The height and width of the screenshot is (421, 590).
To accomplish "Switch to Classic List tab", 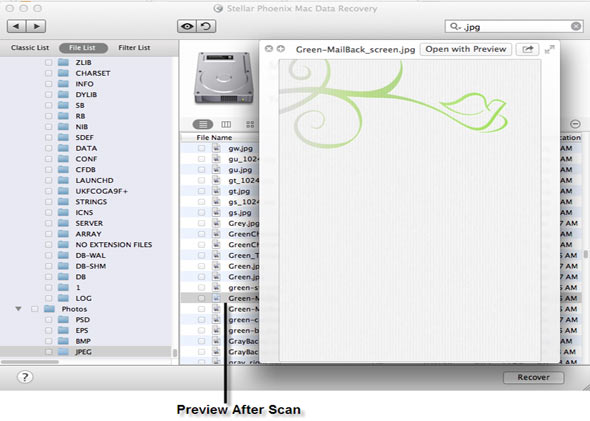I will pyautogui.click(x=30, y=48).
